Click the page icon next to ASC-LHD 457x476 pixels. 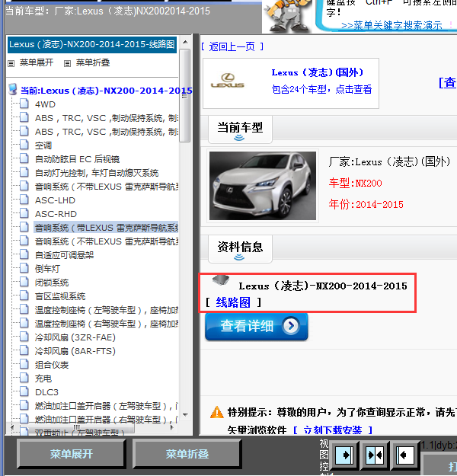(24, 200)
